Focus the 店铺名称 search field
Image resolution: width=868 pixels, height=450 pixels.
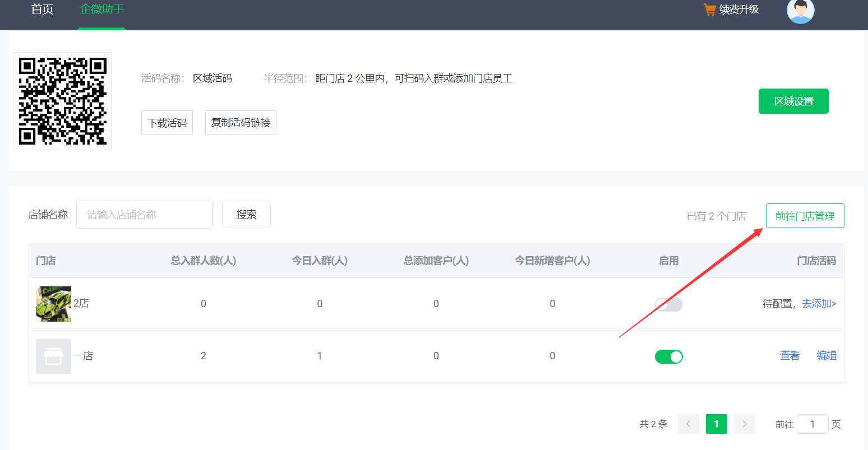pyautogui.click(x=144, y=215)
